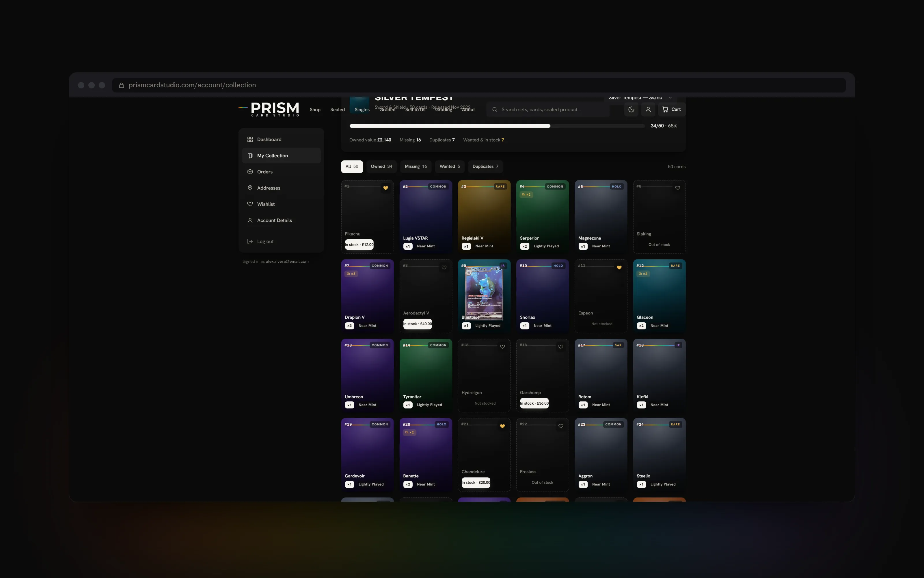Select the Duplicates 7 filter tab
The width and height of the screenshot is (924, 578).
(x=485, y=166)
